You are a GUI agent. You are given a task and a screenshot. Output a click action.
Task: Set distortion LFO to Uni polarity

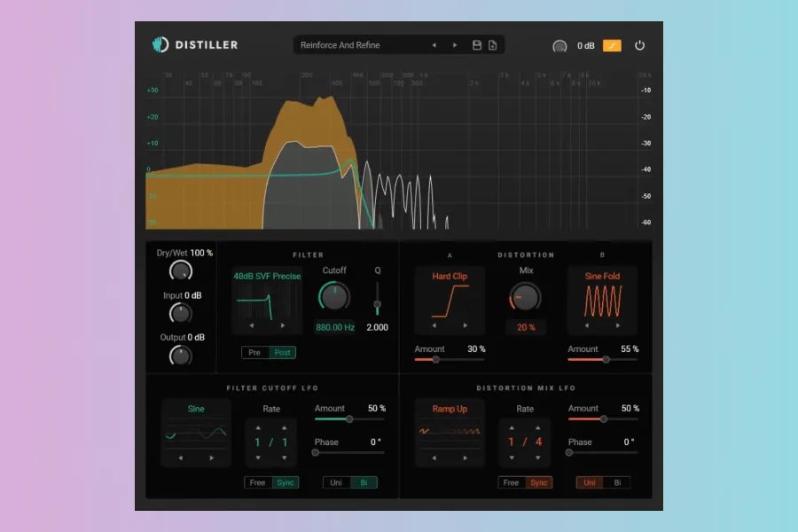[x=590, y=482]
